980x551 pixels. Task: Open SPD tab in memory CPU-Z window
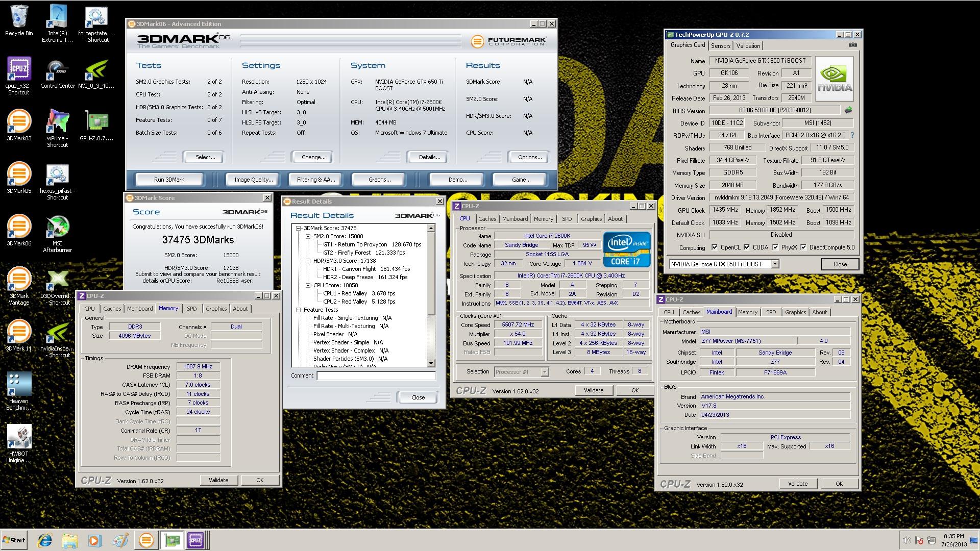191,309
